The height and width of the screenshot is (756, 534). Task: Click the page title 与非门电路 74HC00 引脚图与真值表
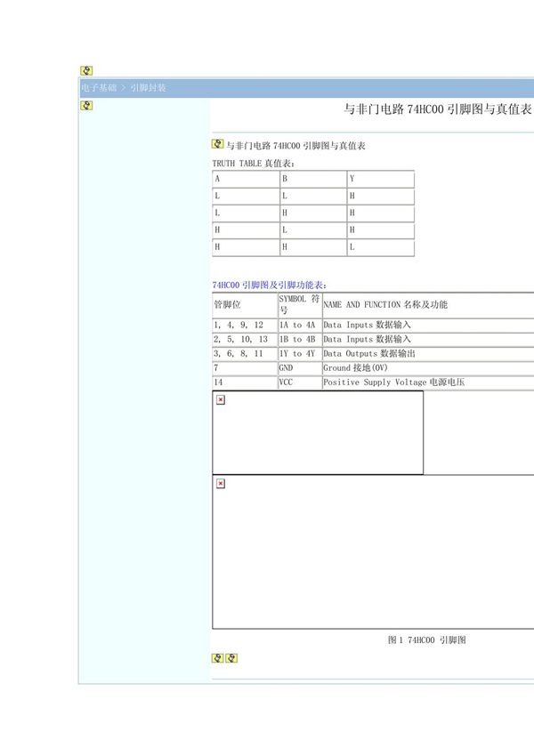(x=437, y=109)
